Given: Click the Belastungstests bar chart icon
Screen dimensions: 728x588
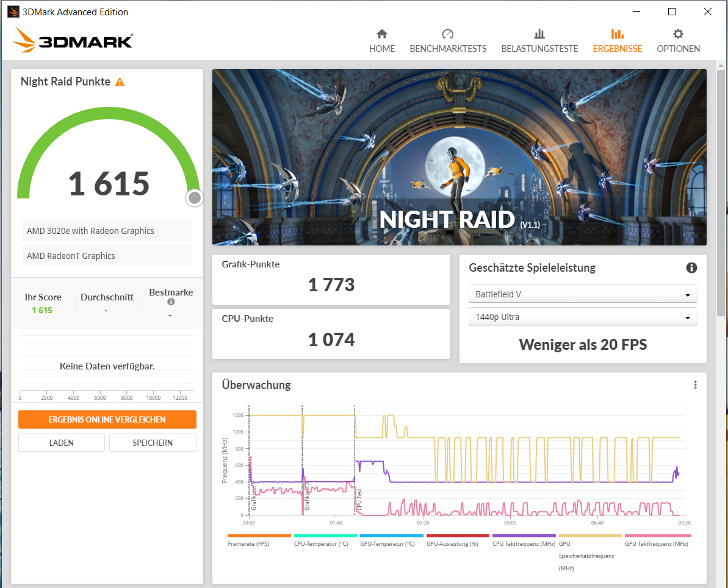Looking at the screenshot, I should point(539,34).
